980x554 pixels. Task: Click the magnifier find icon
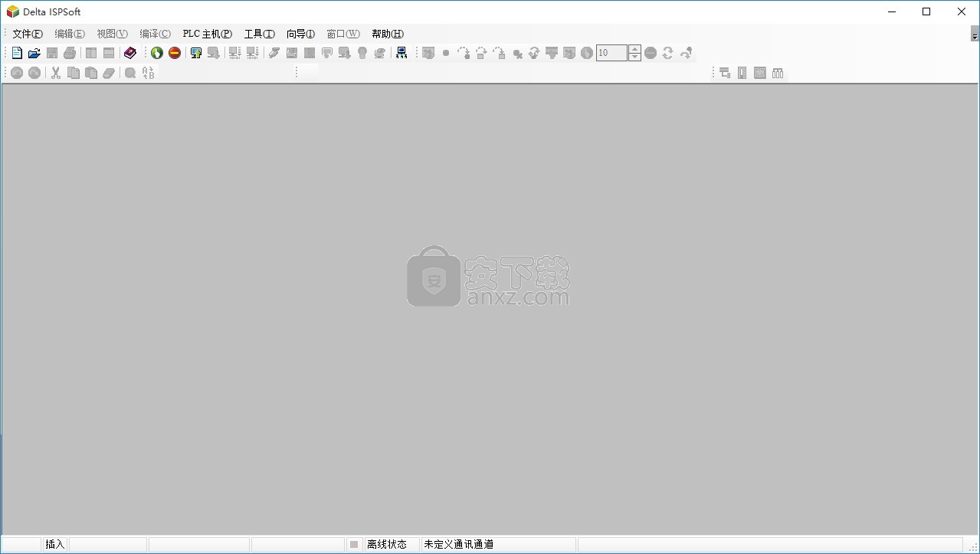[x=130, y=73]
